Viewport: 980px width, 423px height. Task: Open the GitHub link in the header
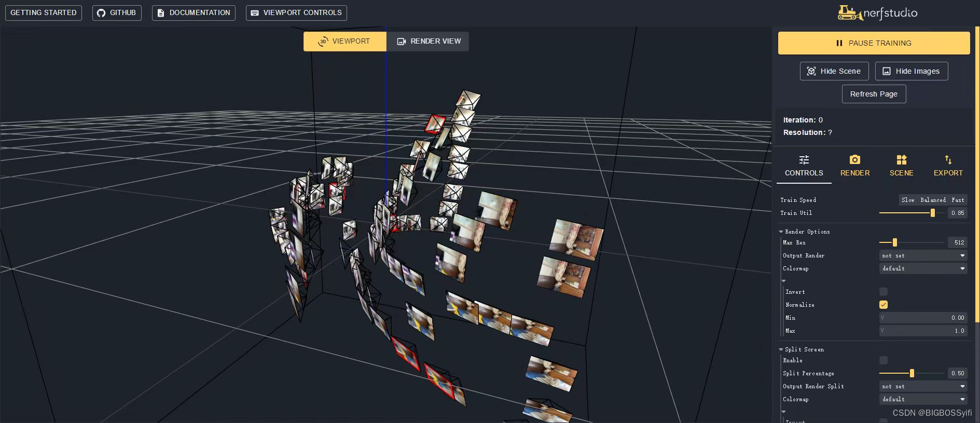(x=117, y=13)
